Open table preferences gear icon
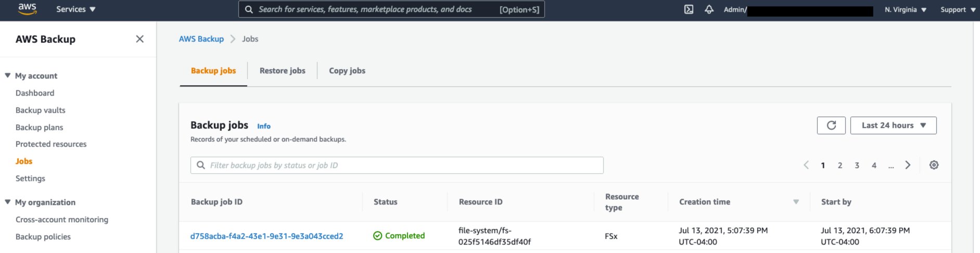 pos(934,165)
